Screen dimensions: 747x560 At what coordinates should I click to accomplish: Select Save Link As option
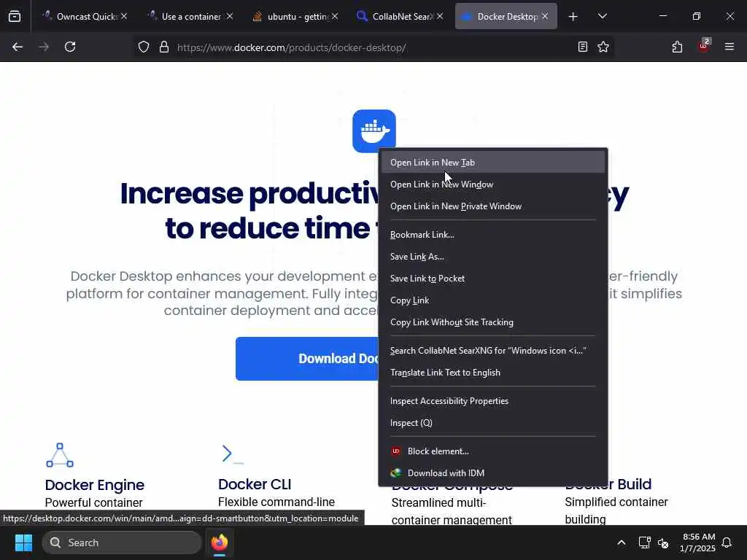pos(493,257)
